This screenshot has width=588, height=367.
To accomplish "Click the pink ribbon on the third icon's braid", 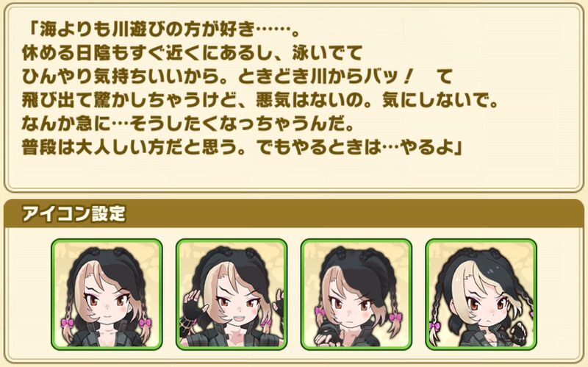I will [x=320, y=312].
